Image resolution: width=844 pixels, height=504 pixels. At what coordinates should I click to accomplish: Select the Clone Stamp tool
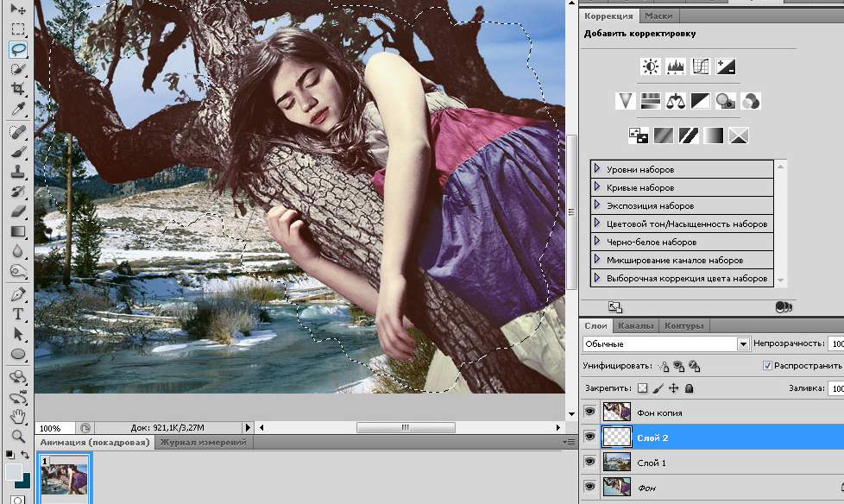point(18,172)
